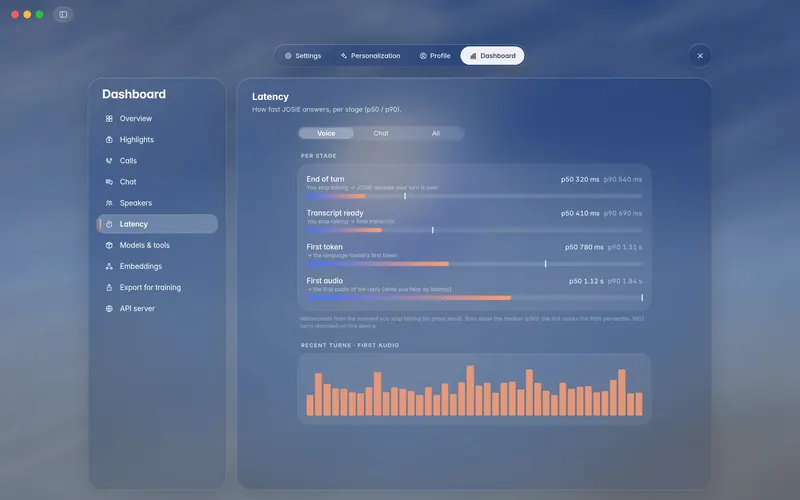Viewport: 800px width, 500px height.
Task: Click the Latency page heading
Action: click(x=270, y=96)
